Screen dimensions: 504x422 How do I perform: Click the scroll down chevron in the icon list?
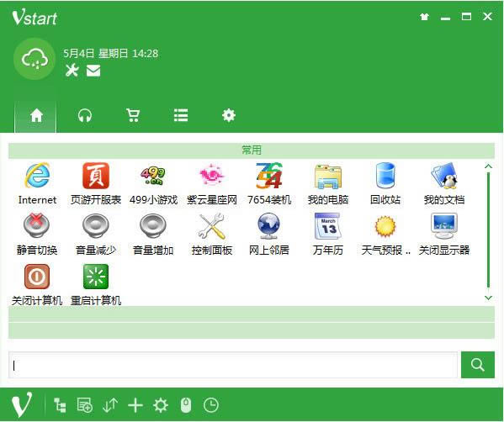(x=488, y=298)
